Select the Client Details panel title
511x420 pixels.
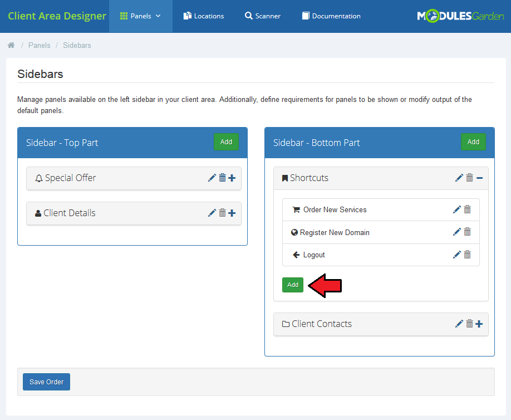click(70, 213)
